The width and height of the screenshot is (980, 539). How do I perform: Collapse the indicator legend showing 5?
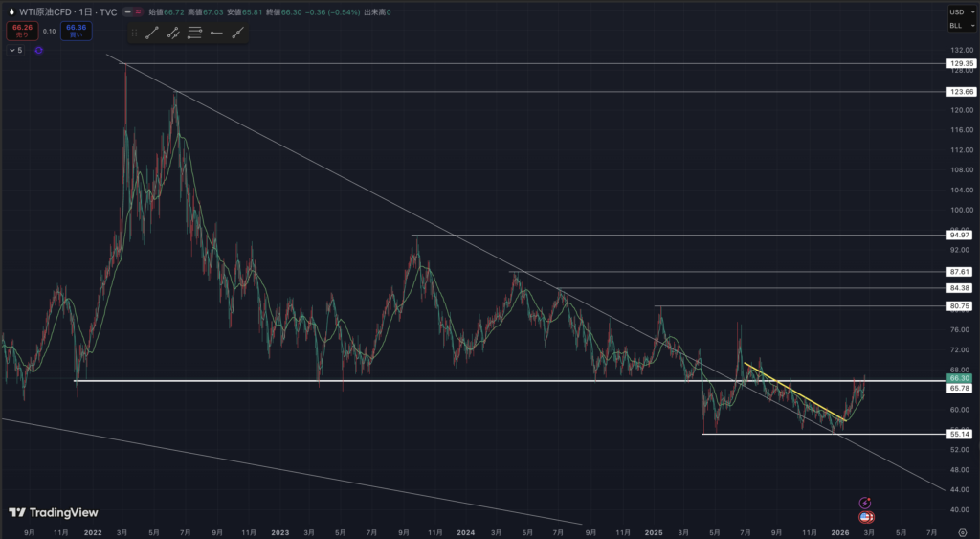tap(15, 50)
